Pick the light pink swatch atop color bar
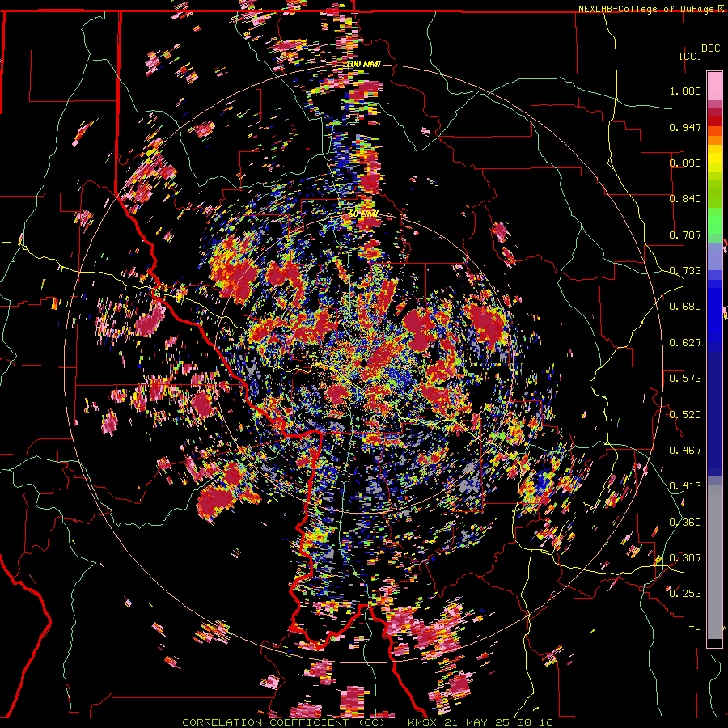728x728 pixels. pyautogui.click(x=714, y=86)
